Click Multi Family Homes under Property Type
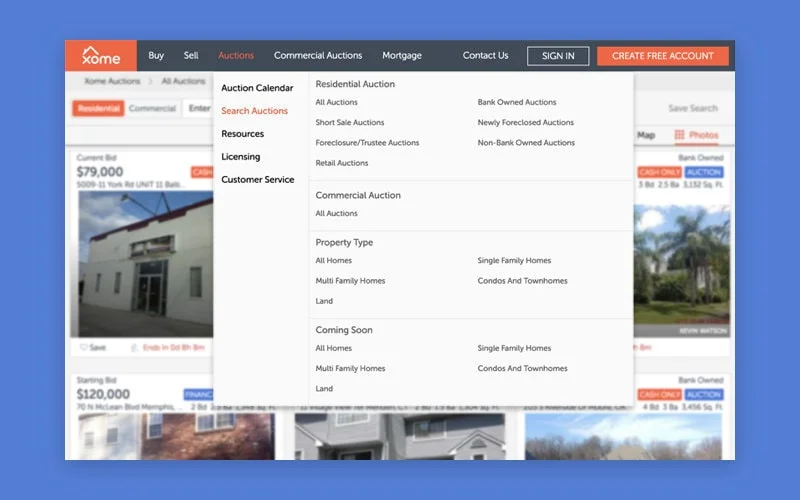 [350, 281]
